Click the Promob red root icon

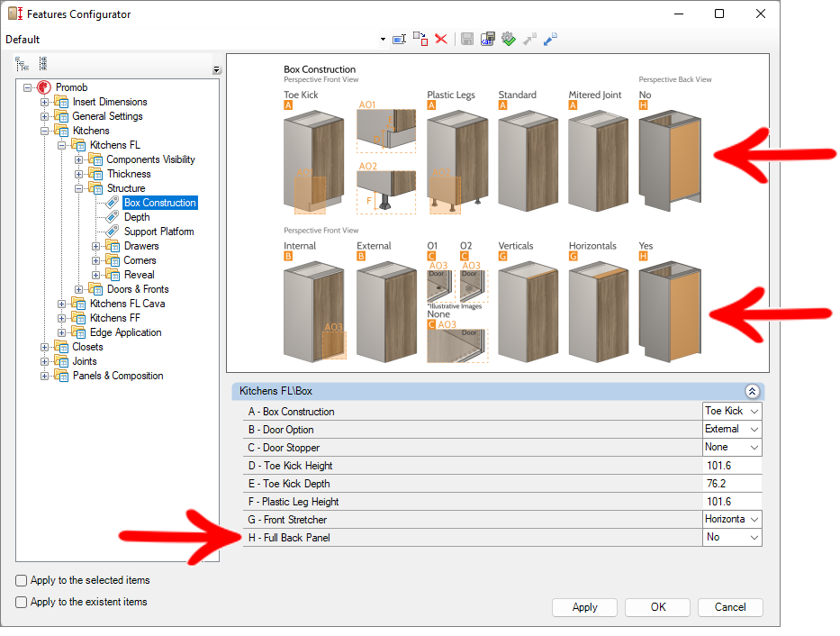44,87
